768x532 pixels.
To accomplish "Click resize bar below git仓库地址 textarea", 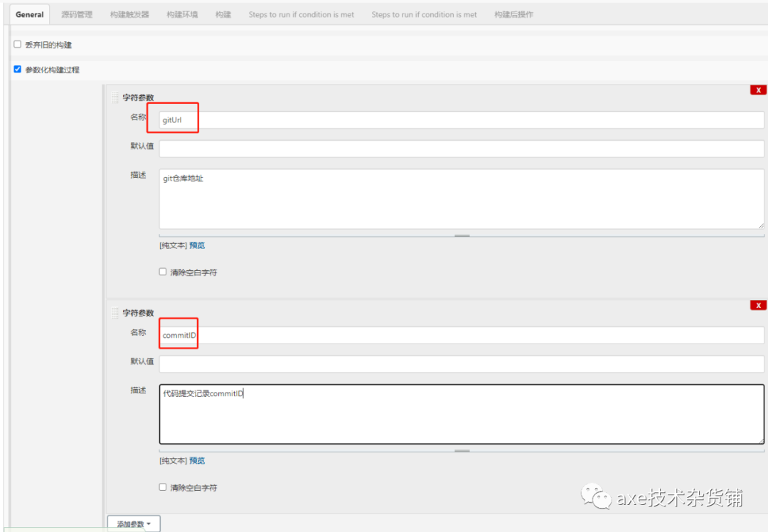I will (x=462, y=235).
